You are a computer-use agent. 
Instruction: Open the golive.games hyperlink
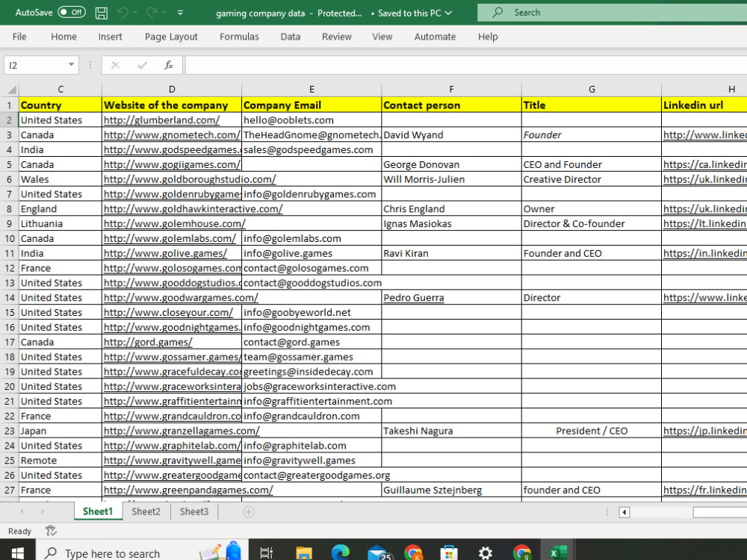tap(165, 253)
